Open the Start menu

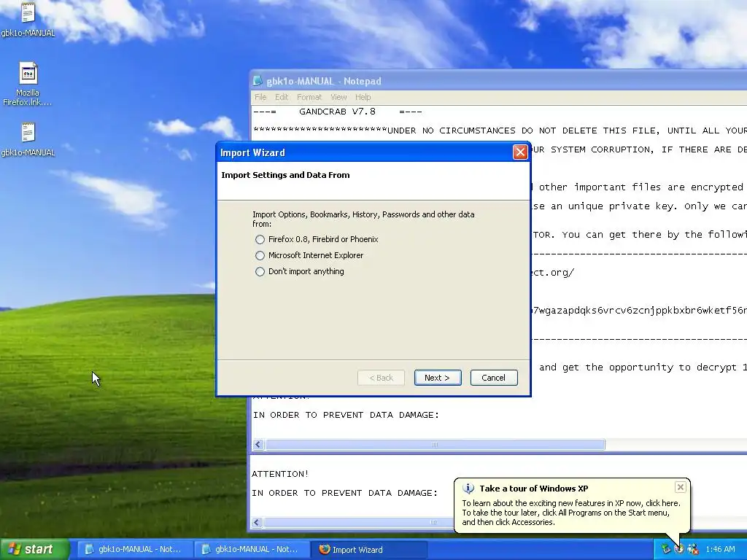tap(34, 549)
